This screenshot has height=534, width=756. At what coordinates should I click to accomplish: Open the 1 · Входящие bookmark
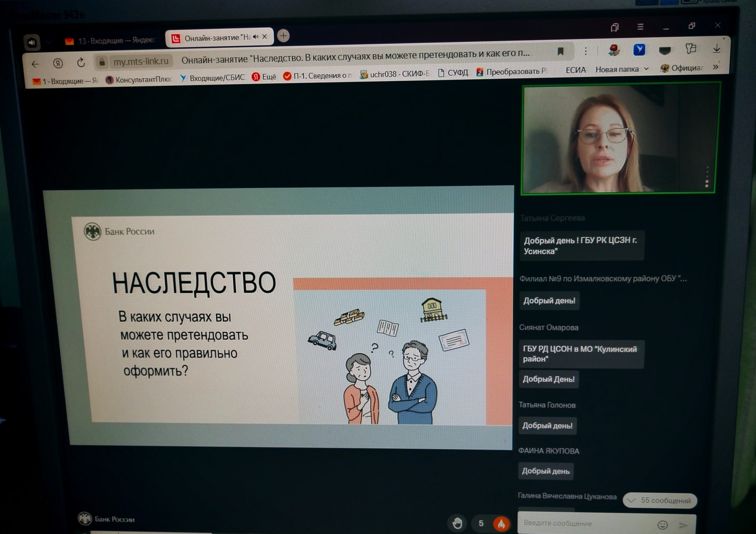pos(65,81)
